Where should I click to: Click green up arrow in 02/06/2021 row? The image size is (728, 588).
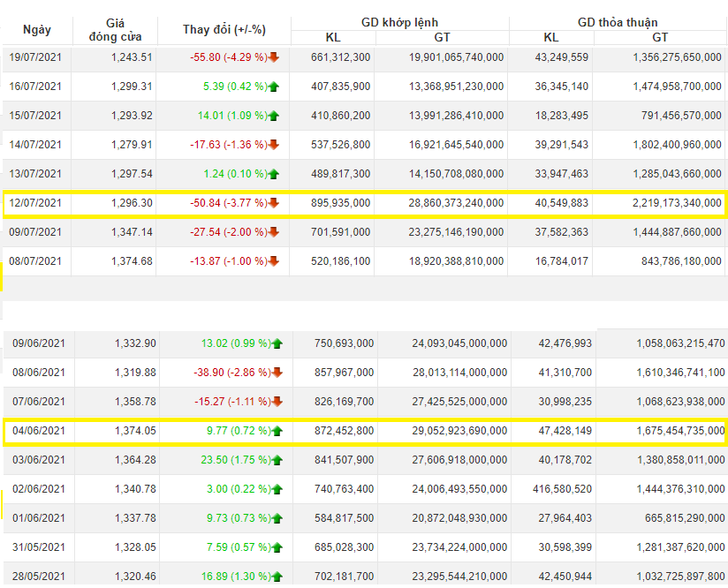click(277, 489)
